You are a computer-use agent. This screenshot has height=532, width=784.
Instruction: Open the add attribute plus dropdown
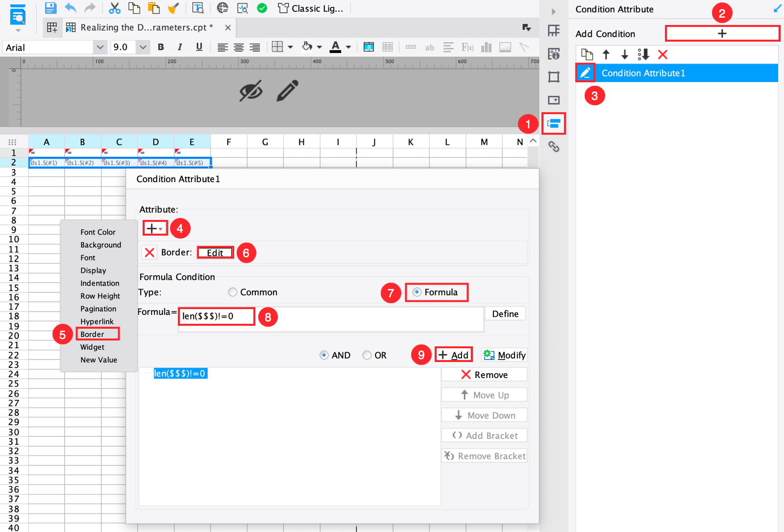tap(155, 228)
